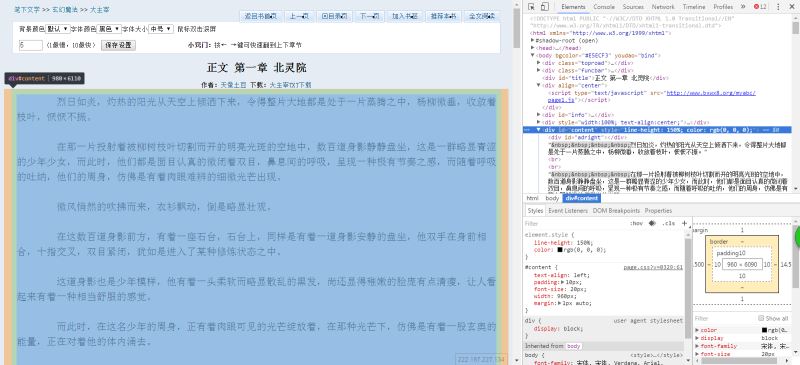The image size is (800, 365).
Task: Expand computed display property
Action: tap(697, 338)
